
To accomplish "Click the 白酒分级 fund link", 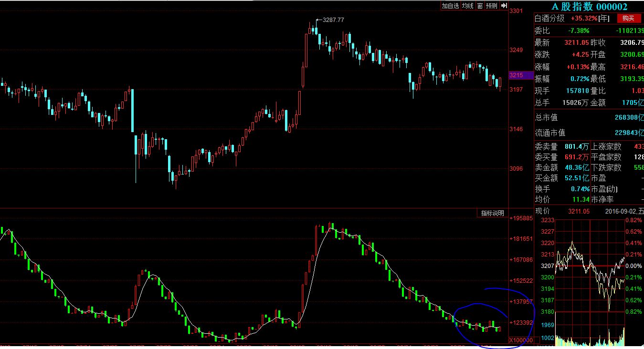I will click(x=549, y=19).
